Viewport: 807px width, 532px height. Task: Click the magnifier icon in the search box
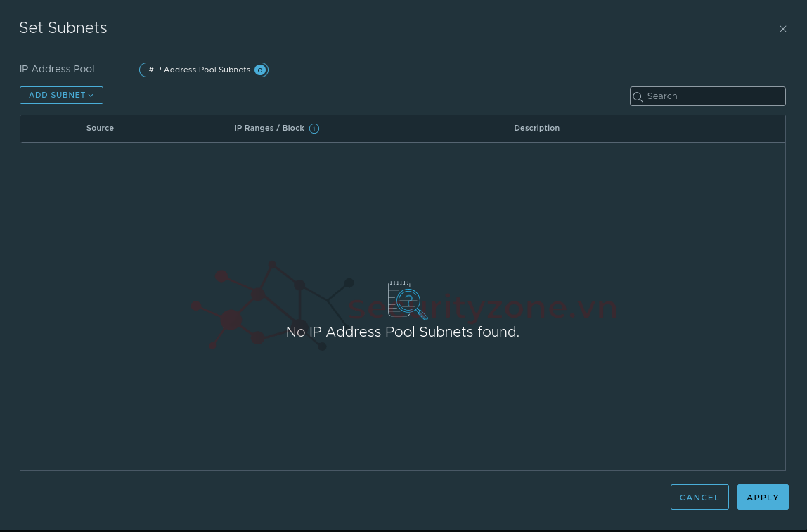tap(638, 97)
